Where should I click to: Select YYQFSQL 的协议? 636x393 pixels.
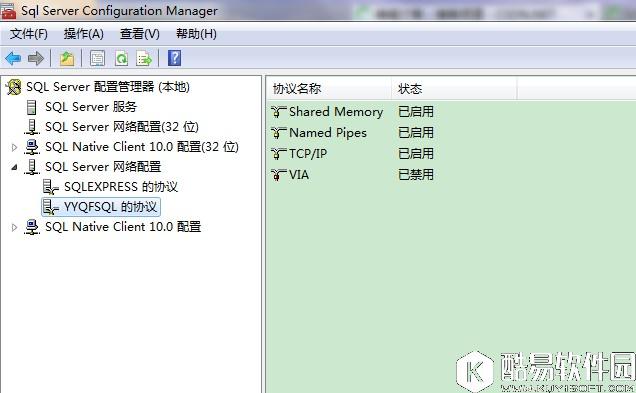[x=110, y=207]
